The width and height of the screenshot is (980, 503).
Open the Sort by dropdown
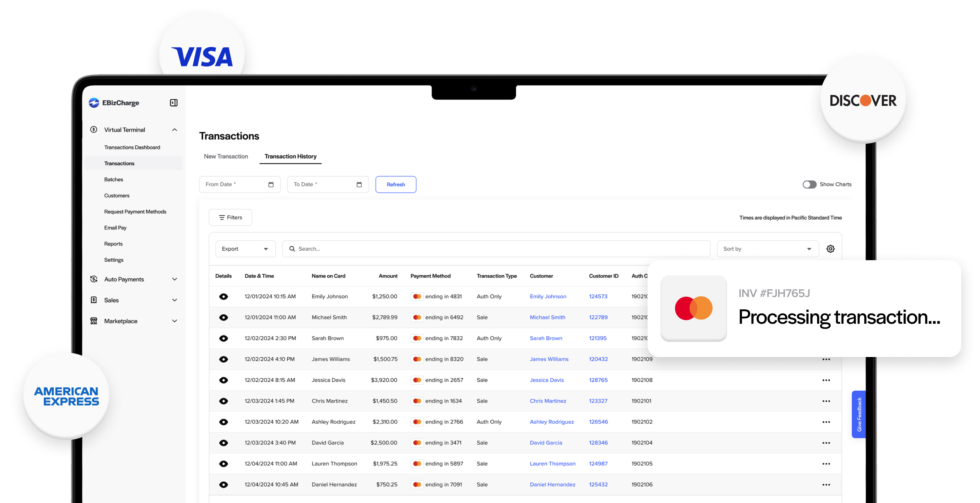coord(768,249)
